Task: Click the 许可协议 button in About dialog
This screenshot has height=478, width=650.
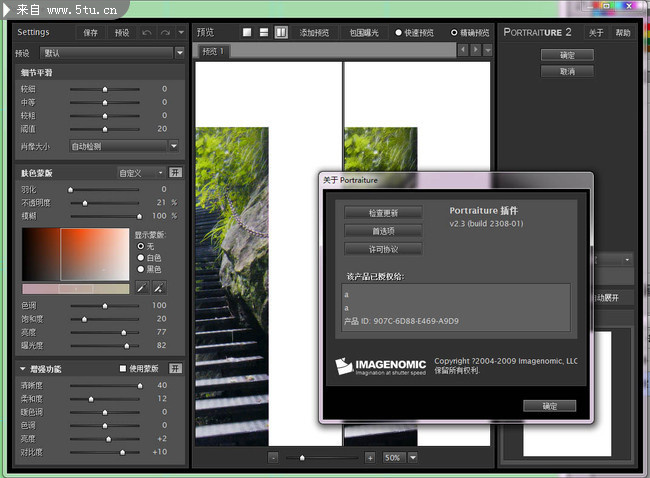Action: click(x=383, y=249)
